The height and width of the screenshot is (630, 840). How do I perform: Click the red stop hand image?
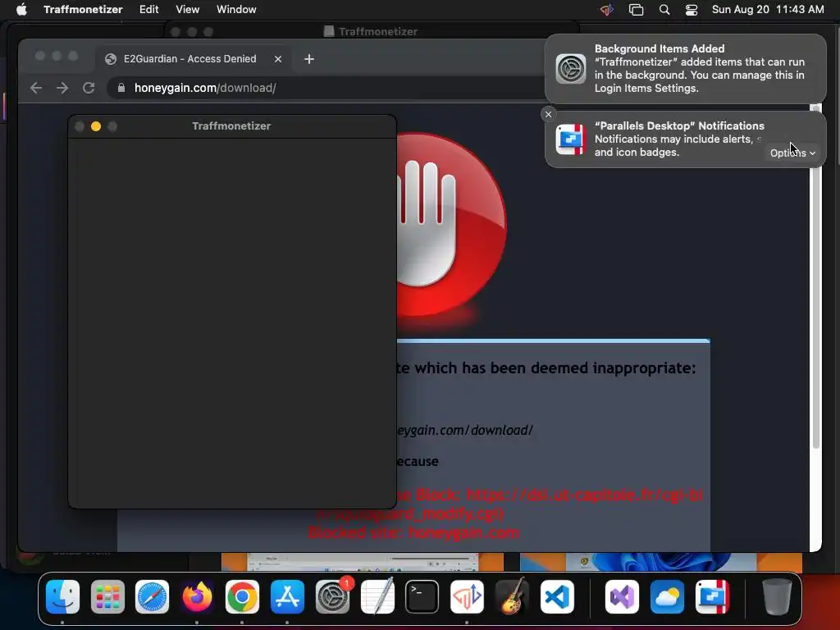pos(451,225)
